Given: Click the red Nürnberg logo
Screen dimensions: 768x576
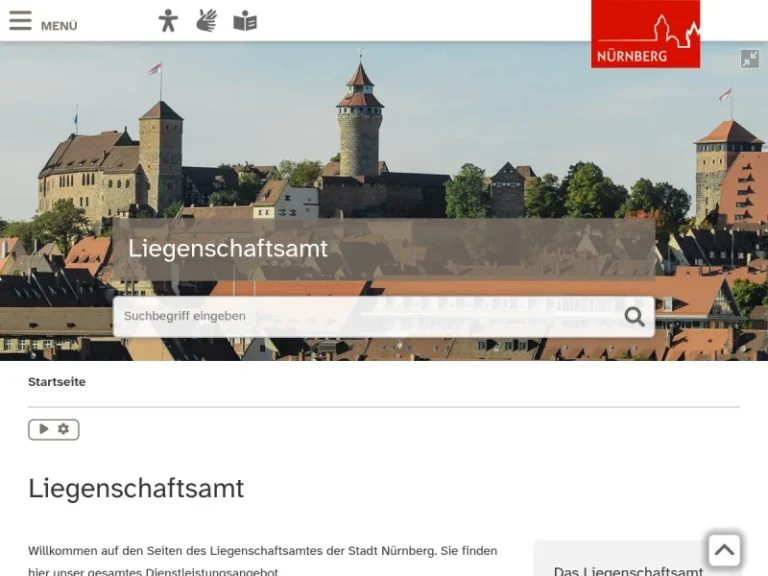Looking at the screenshot, I should pos(645,34).
